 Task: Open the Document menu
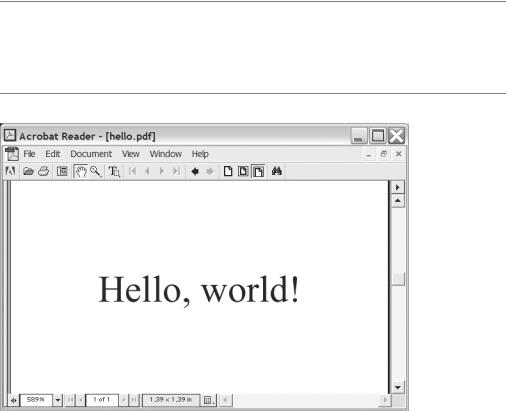[91, 154]
